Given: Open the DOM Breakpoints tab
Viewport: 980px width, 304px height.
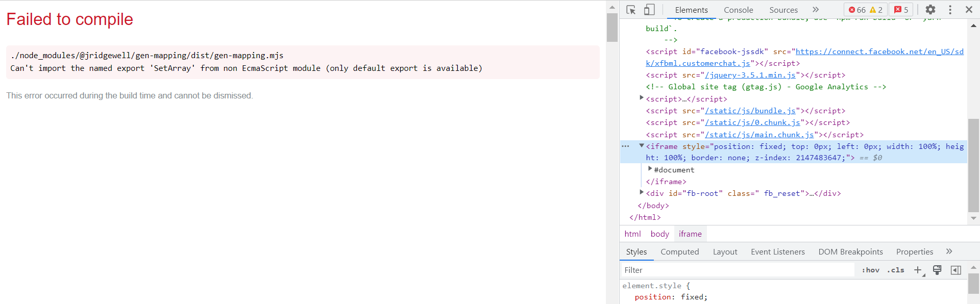Looking at the screenshot, I should tap(850, 251).
